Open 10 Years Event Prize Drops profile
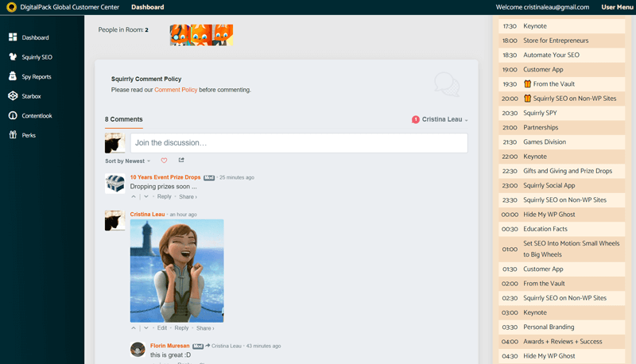 point(165,177)
